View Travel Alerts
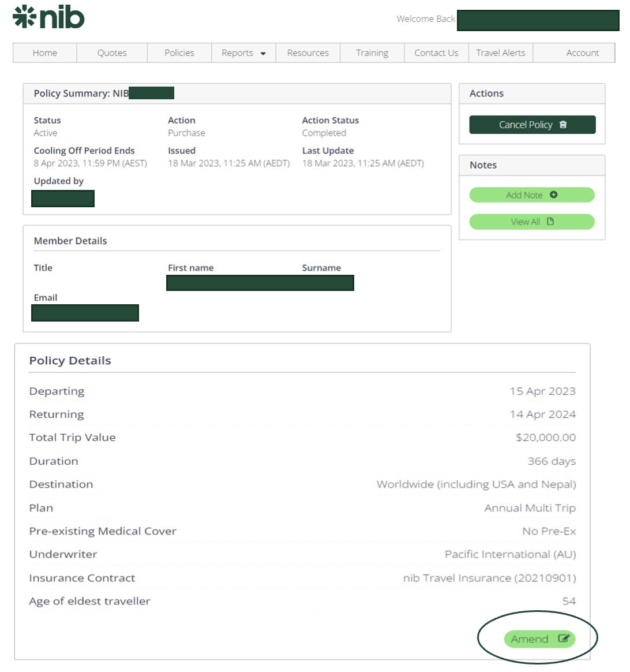The image size is (630, 672). click(500, 53)
